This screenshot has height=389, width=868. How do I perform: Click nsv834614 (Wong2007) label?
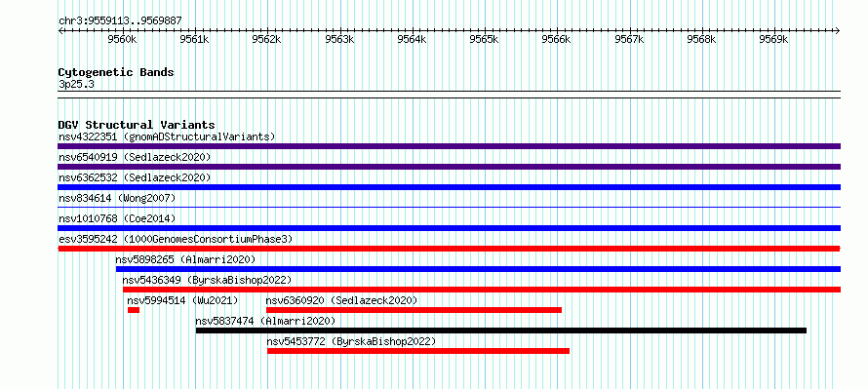[x=117, y=198]
